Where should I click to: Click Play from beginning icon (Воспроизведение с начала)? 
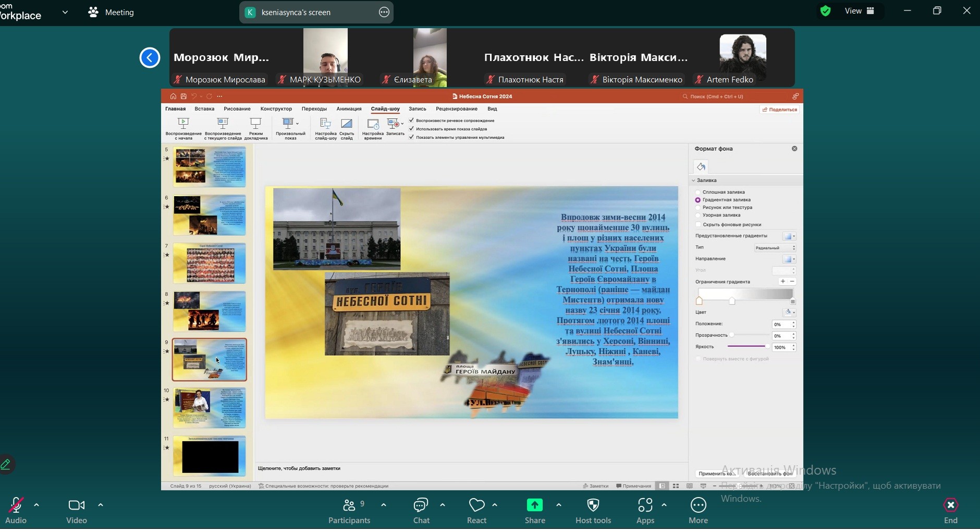(183, 123)
